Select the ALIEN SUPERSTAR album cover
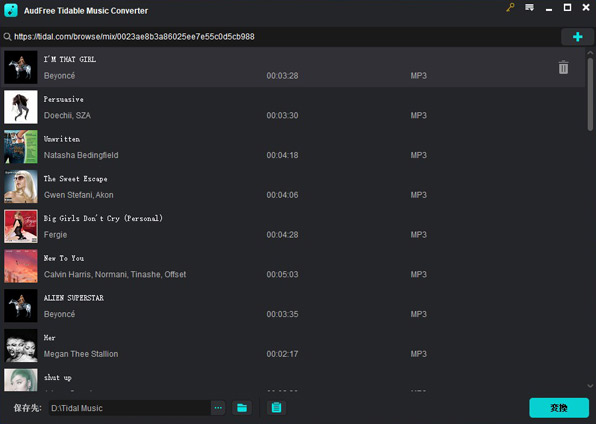Viewport: 596px width, 424px height. point(21,306)
